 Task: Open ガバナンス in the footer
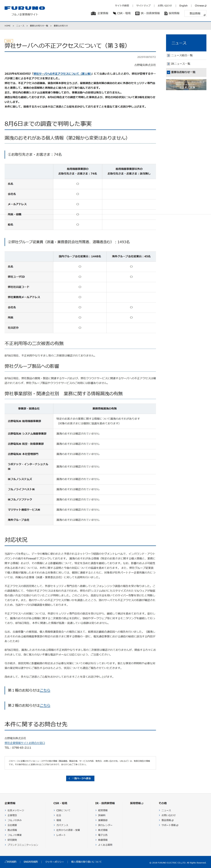point(62,825)
